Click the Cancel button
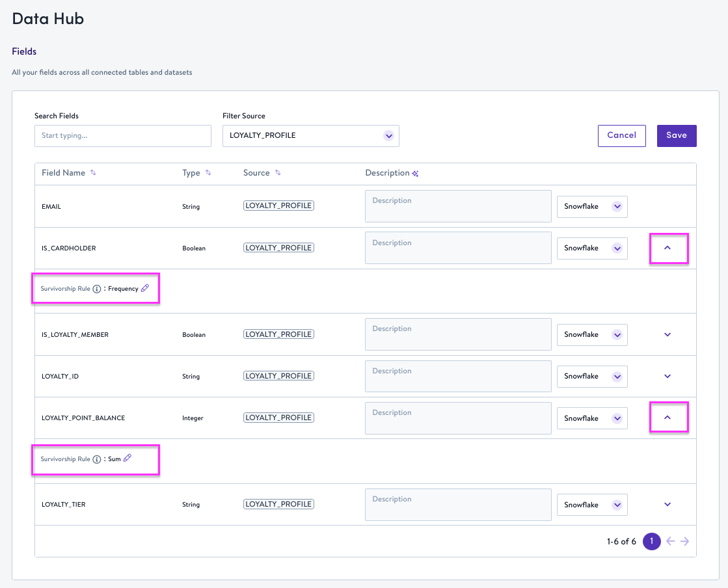The height and width of the screenshot is (588, 728). 621,136
